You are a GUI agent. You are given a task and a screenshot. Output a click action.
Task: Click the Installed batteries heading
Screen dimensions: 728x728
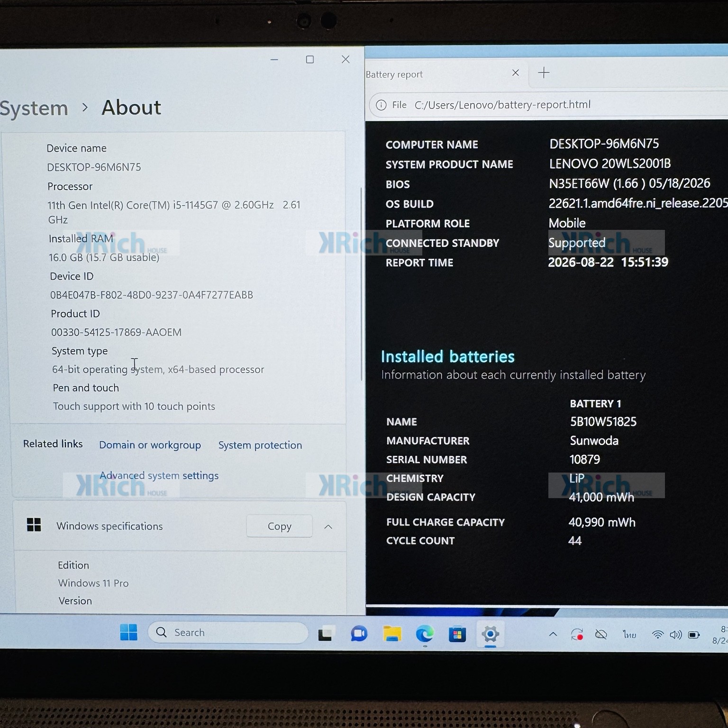447,356
